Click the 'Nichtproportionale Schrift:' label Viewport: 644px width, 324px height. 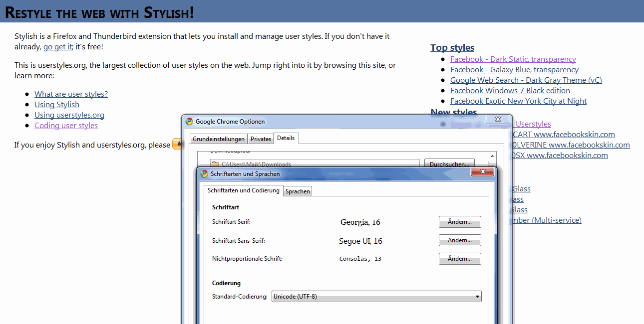coord(247,259)
